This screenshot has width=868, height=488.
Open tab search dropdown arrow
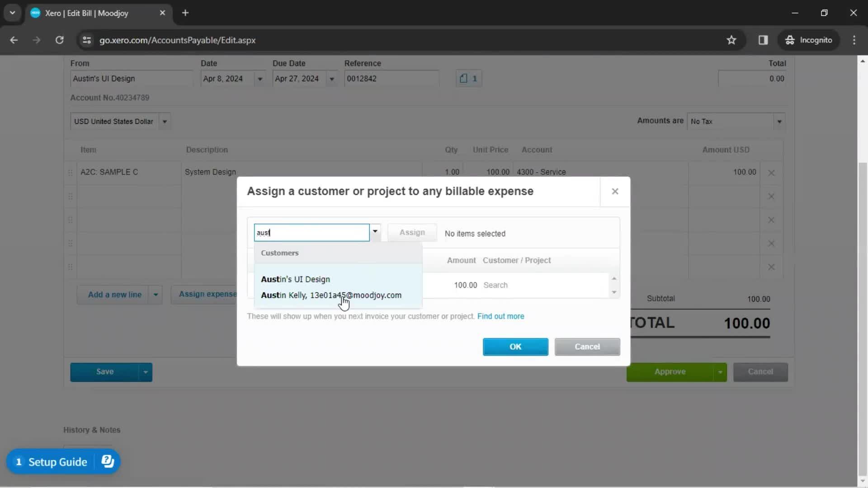[12, 13]
